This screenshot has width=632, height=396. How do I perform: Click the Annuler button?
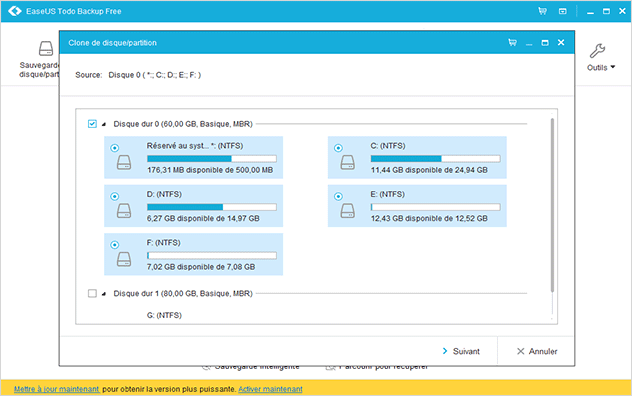(x=537, y=351)
